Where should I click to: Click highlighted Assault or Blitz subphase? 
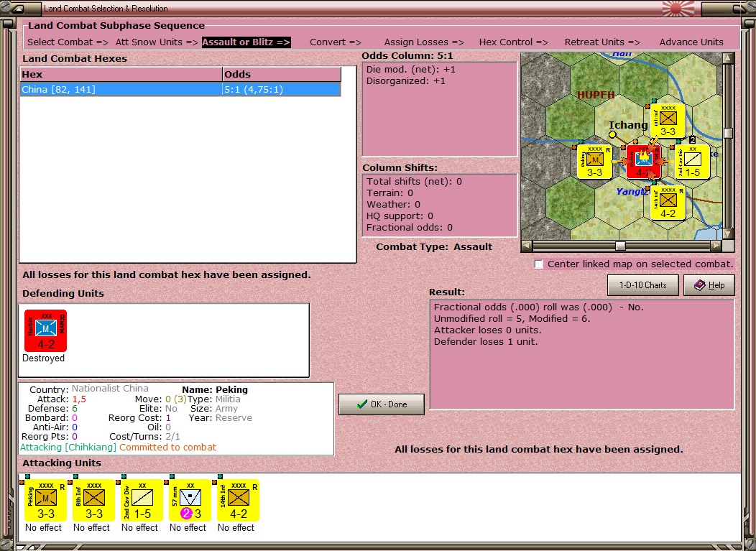[246, 42]
